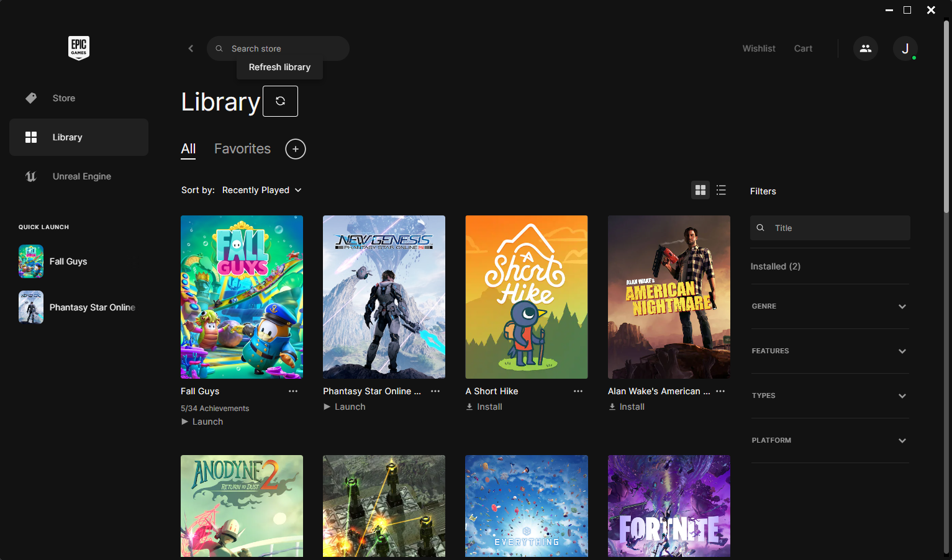Launch Phantasy Star Online New Genesis

[344, 407]
